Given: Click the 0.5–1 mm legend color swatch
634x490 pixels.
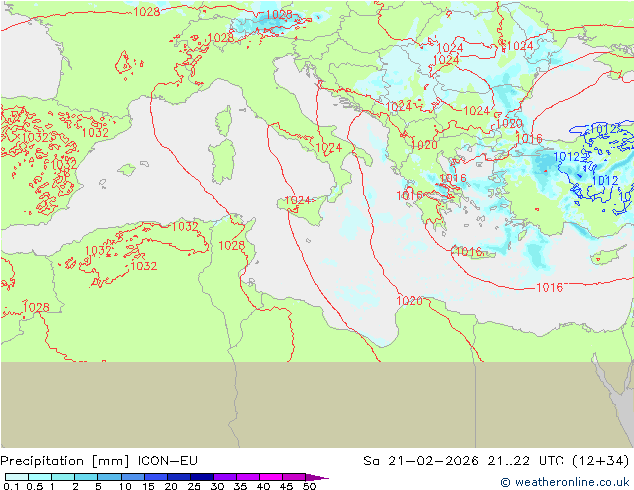Looking at the screenshot, I should point(40,477).
